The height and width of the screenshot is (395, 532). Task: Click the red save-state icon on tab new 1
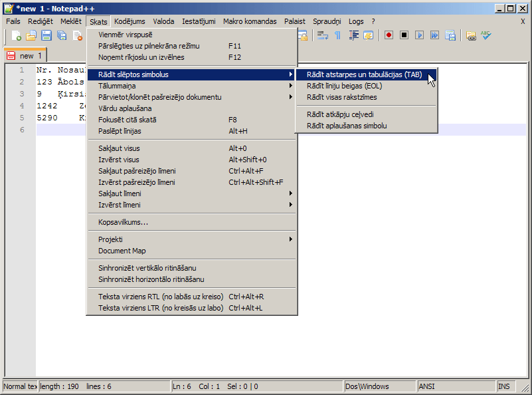11,56
